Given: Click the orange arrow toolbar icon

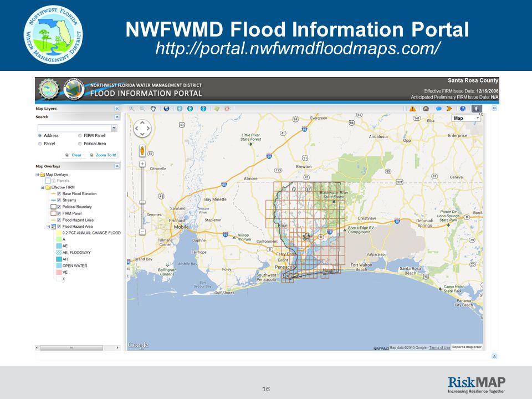Looking at the screenshot, I should 449,109.
